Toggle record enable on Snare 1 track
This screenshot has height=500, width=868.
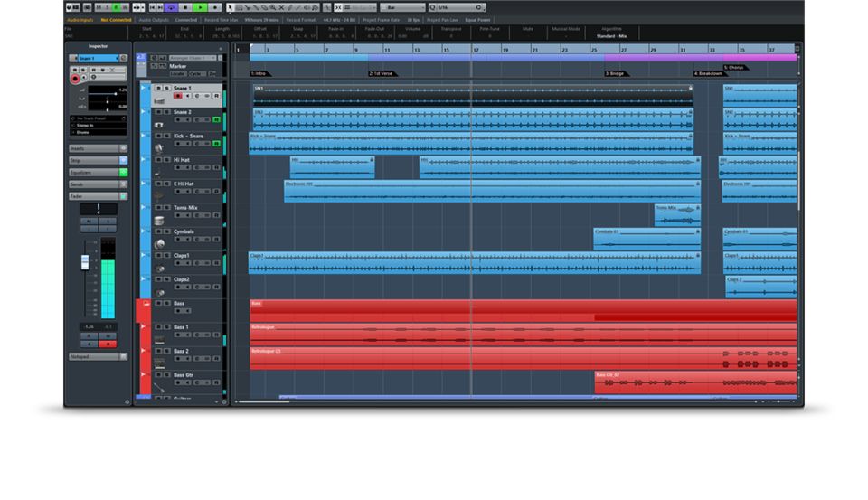[177, 96]
